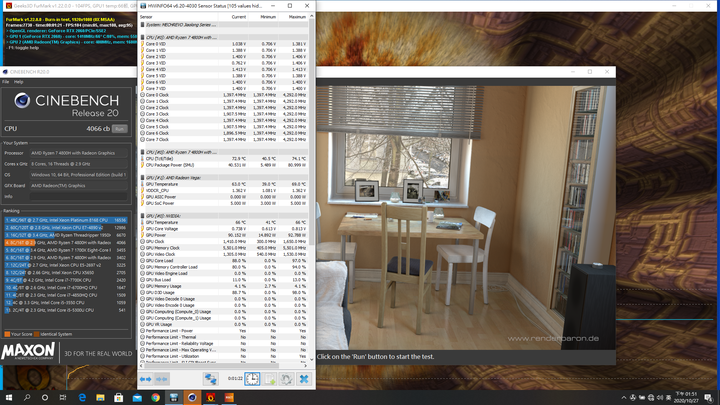Click Your Score orange legend square
The height and width of the screenshot is (405, 720).
(x=7, y=334)
